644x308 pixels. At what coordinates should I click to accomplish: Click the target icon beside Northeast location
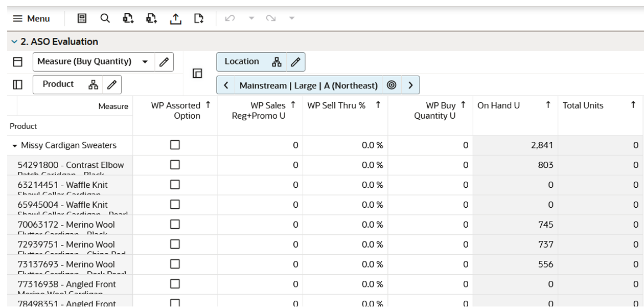(392, 85)
